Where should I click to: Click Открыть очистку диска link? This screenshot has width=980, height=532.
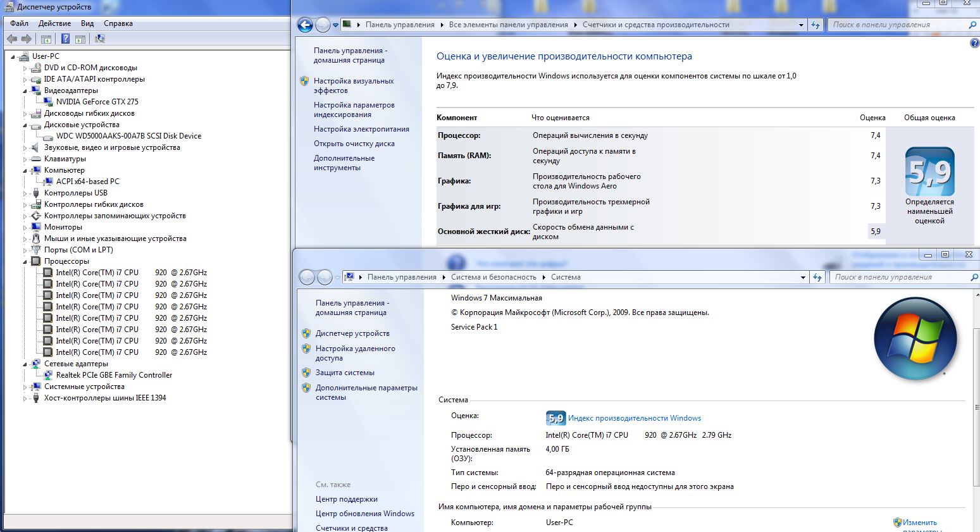tap(354, 144)
